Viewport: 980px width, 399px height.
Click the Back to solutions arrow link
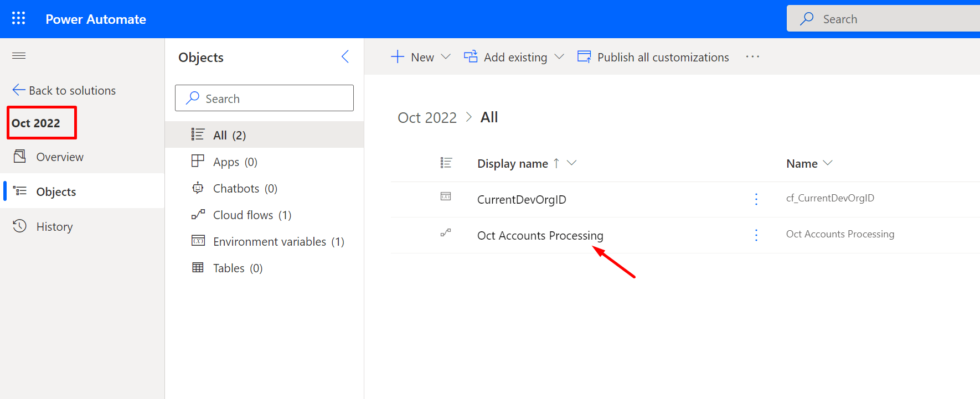click(x=64, y=90)
